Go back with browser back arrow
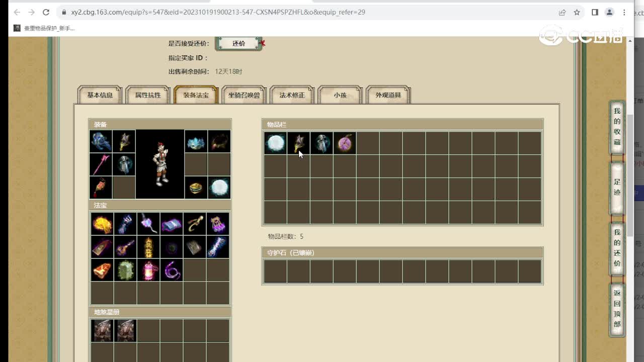 (x=17, y=12)
